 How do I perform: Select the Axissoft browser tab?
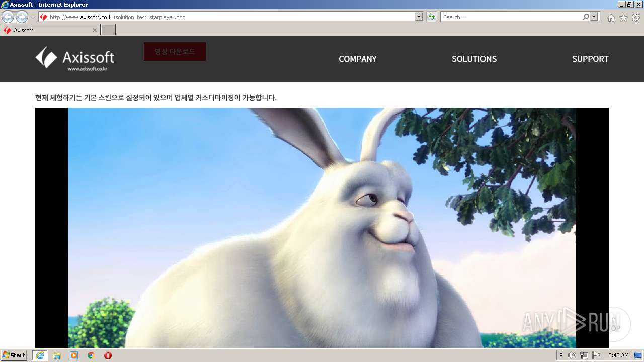(50, 30)
